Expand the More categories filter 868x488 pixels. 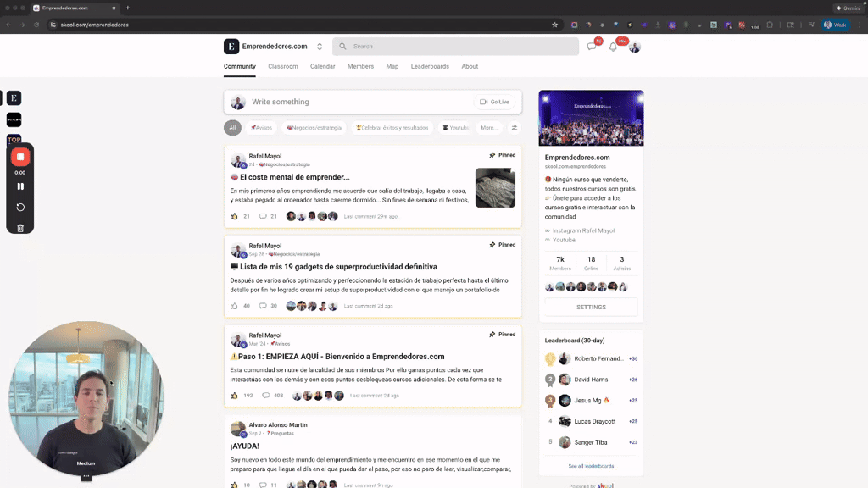pos(488,127)
